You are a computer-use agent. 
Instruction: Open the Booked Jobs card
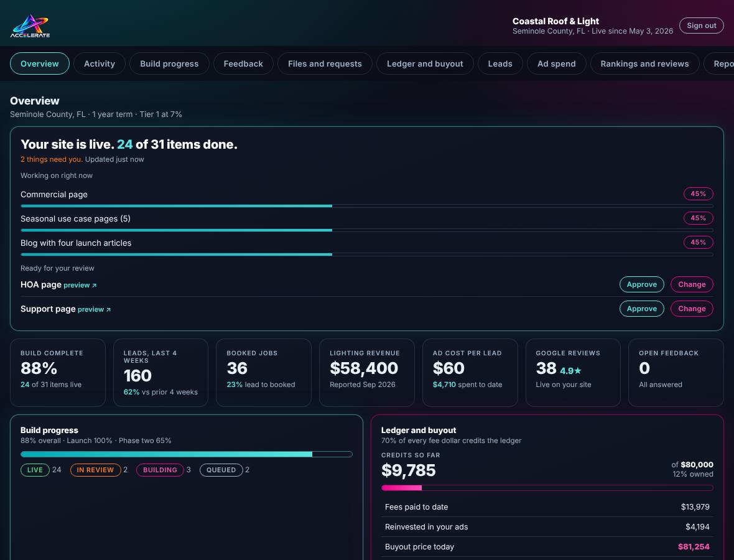(264, 373)
